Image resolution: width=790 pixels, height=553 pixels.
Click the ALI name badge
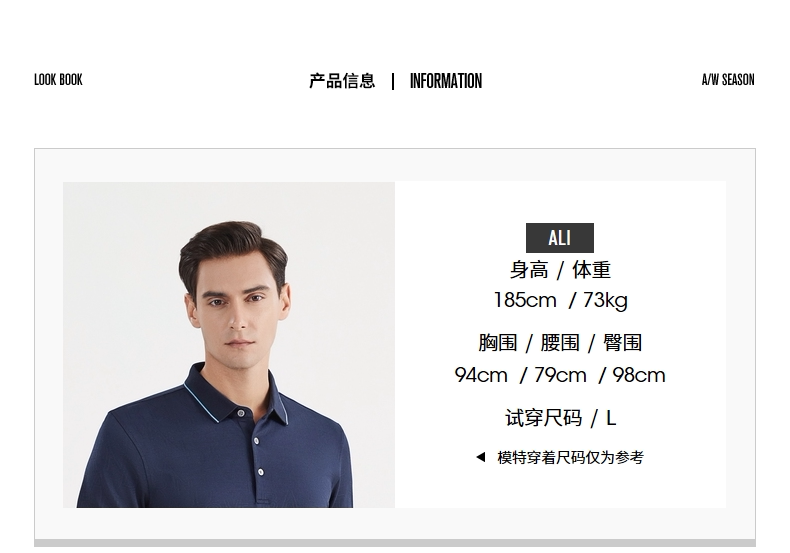[x=560, y=238]
